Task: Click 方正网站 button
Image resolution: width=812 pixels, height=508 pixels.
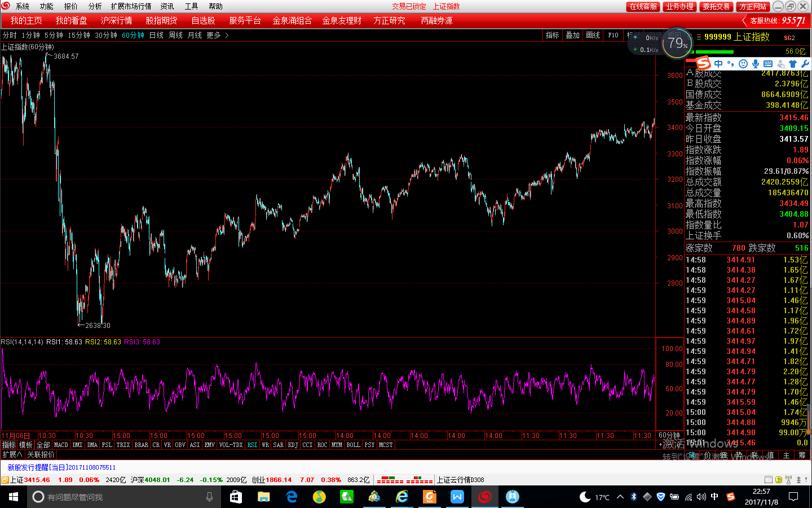Action: pos(753,6)
